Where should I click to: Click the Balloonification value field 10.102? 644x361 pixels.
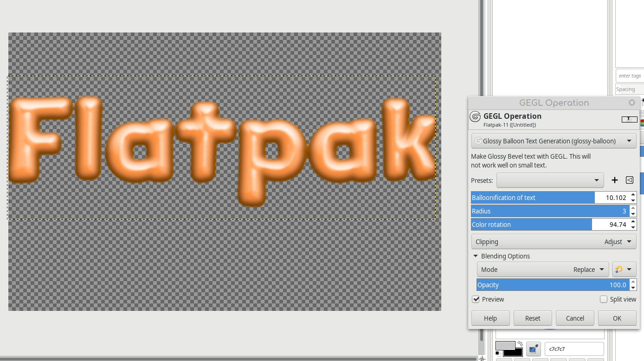616,198
